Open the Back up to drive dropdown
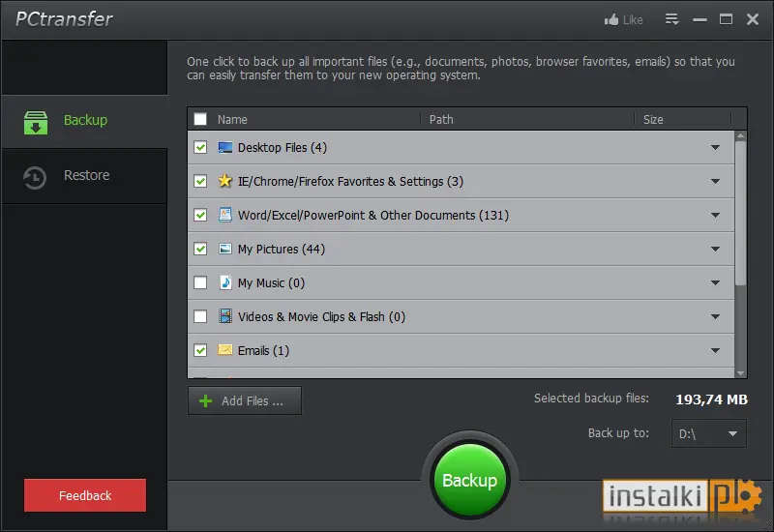The height and width of the screenshot is (532, 774). tap(709, 433)
